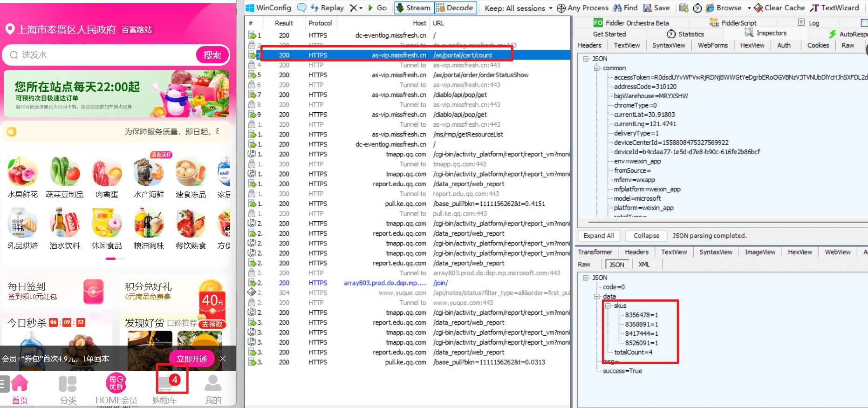Open 分类 bottom navigation tab

point(68,389)
